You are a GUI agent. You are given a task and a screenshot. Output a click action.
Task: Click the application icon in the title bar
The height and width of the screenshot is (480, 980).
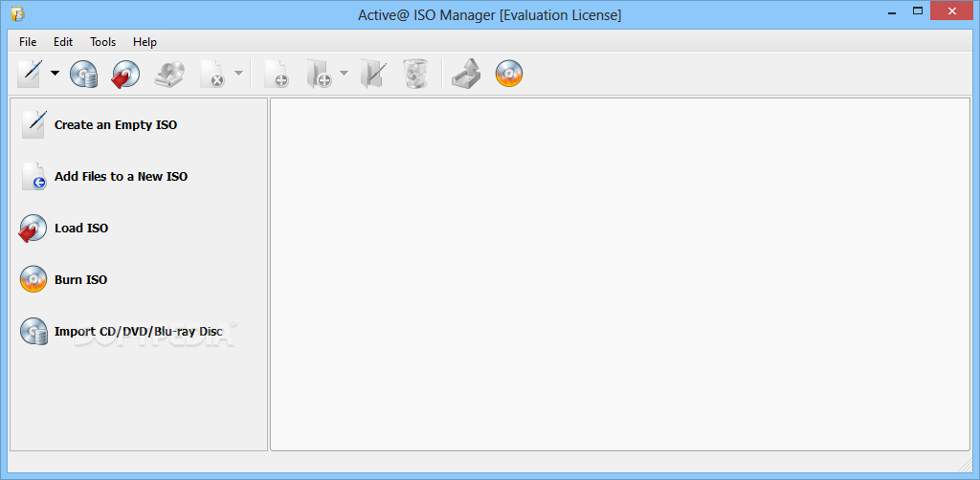[17, 13]
